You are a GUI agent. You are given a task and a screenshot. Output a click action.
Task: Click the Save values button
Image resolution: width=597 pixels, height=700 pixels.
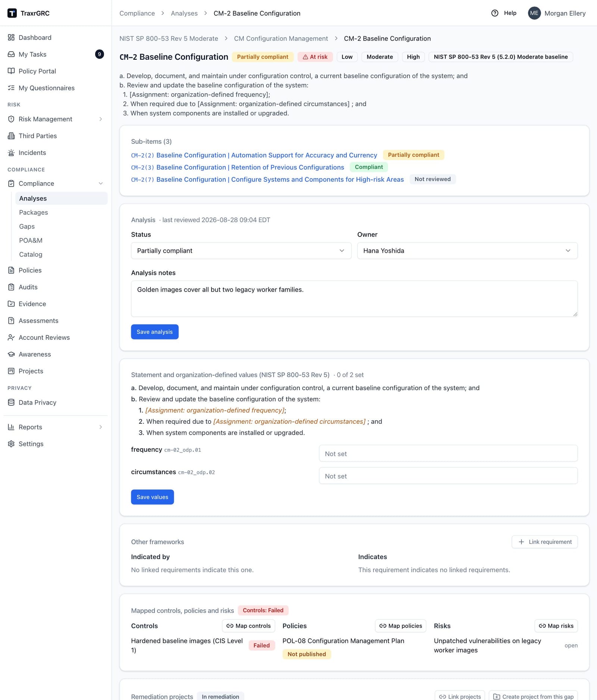[x=152, y=497]
